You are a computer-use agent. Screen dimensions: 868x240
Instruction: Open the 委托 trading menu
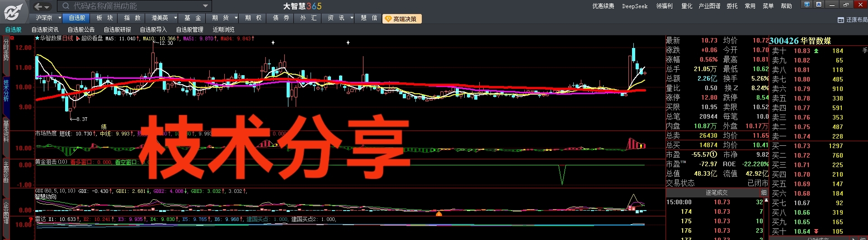point(732,6)
